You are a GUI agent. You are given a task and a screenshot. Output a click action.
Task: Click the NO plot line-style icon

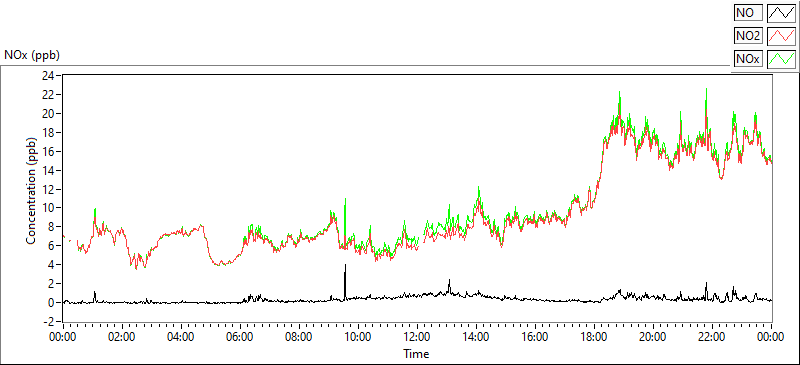pyautogui.click(x=781, y=12)
